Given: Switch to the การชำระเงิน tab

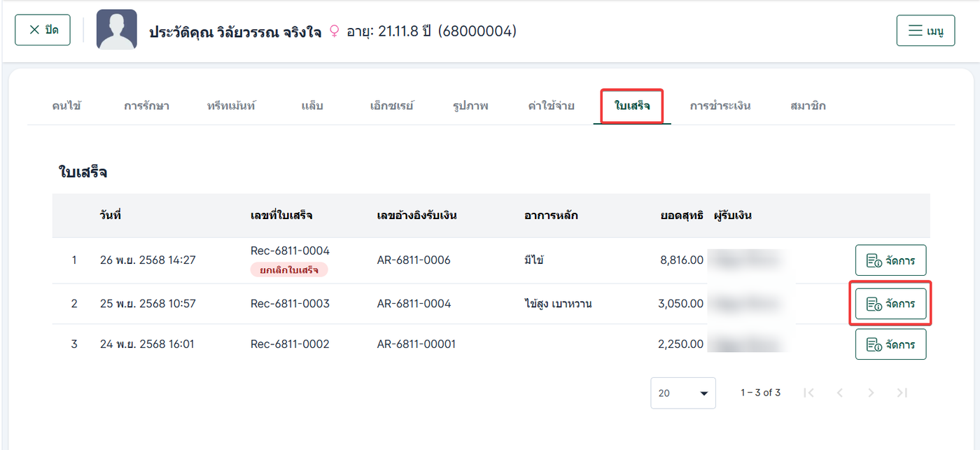Looking at the screenshot, I should click(720, 106).
